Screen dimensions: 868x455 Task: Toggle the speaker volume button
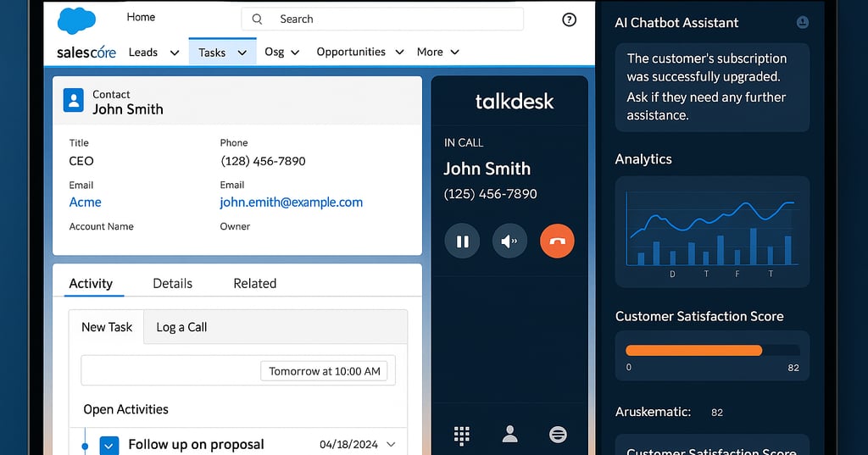(509, 241)
